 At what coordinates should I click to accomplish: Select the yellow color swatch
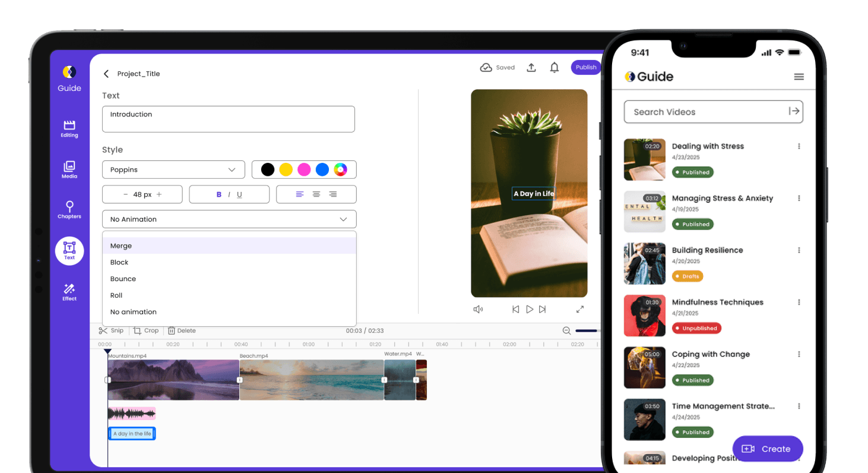point(286,170)
